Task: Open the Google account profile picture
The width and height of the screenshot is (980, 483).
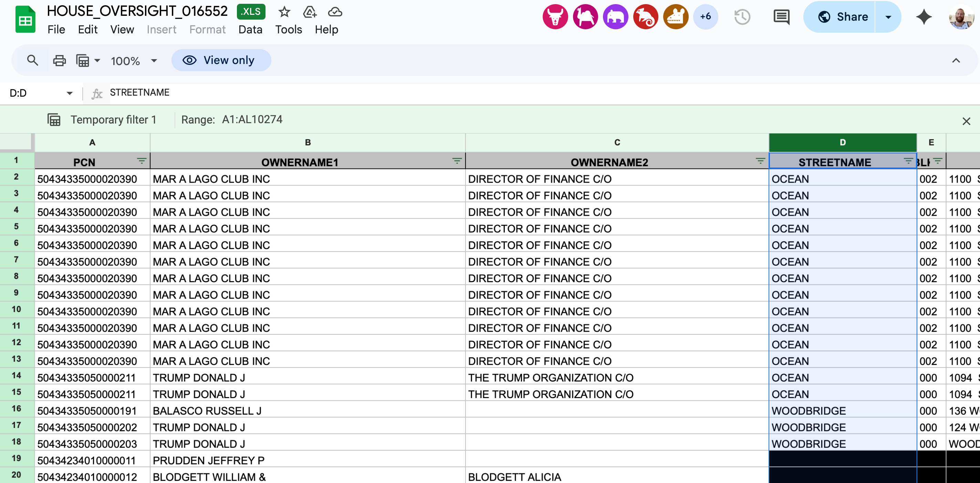Action: pos(961,17)
